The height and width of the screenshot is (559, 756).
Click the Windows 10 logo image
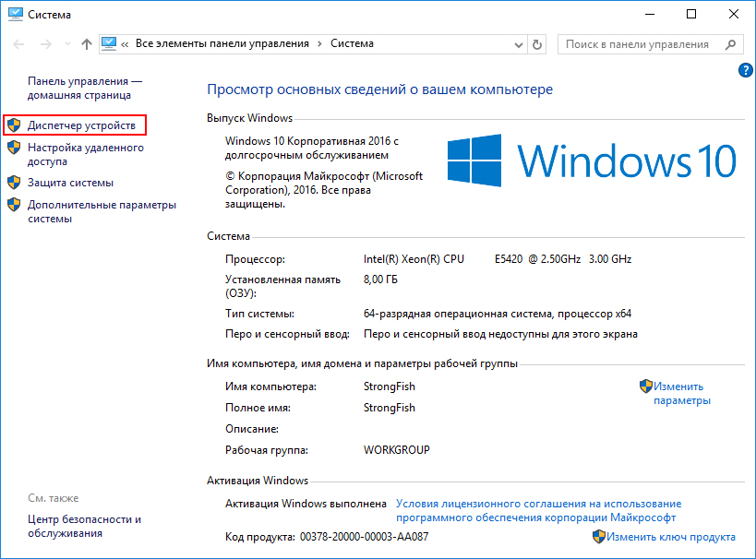coord(592,161)
